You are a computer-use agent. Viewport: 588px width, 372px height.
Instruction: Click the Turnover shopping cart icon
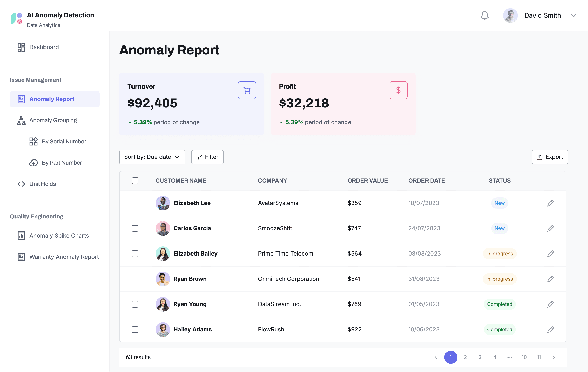pos(247,90)
